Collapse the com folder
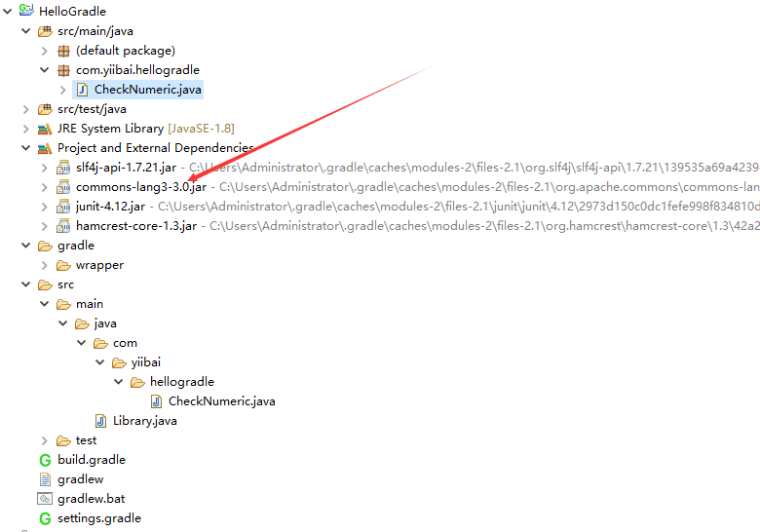 (x=82, y=343)
